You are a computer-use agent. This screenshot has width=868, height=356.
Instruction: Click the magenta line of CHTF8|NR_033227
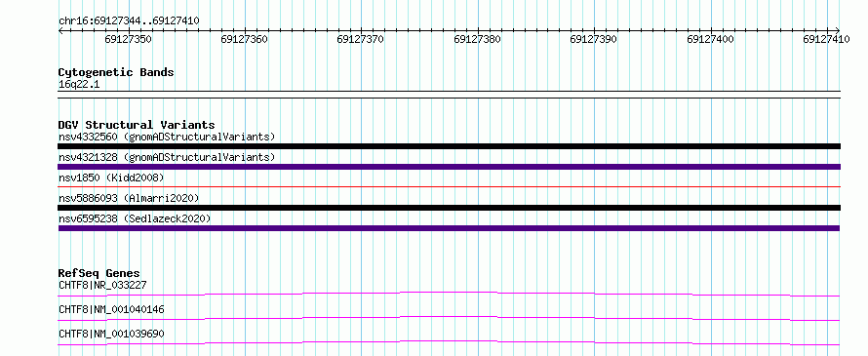coord(449,294)
